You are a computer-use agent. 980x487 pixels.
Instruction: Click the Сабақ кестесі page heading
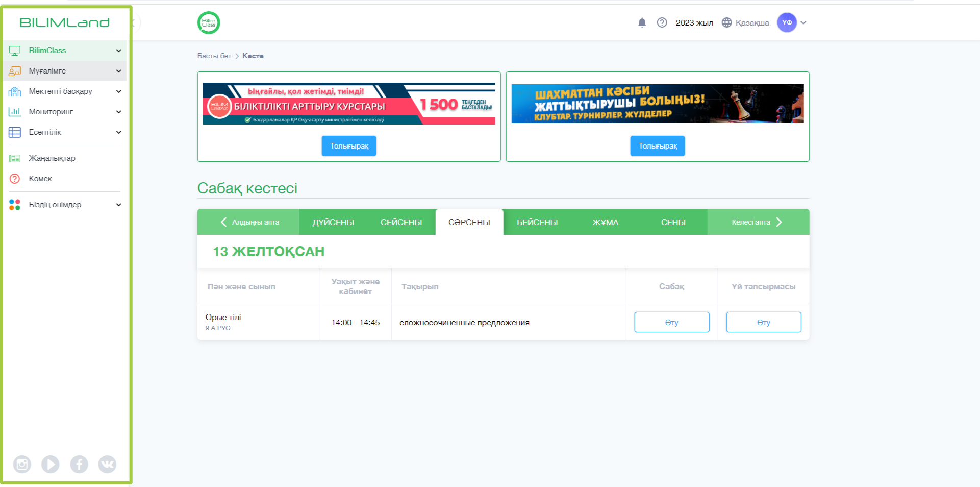(x=247, y=188)
